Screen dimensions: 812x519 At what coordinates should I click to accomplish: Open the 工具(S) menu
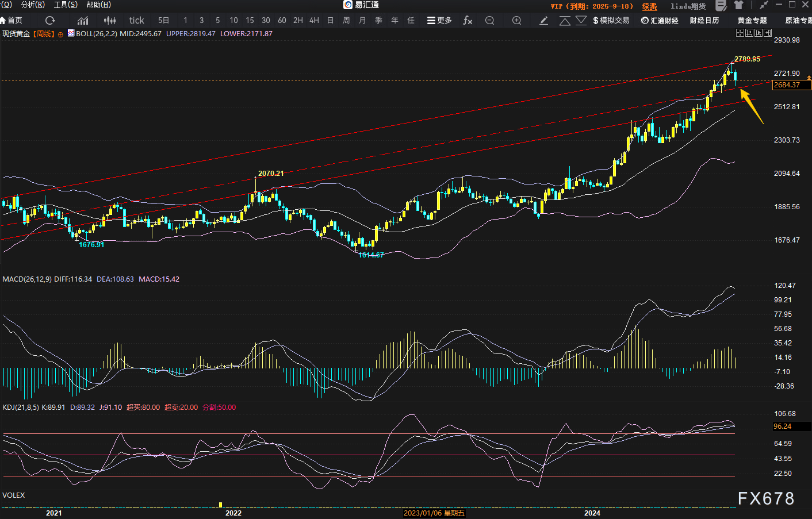coord(66,5)
